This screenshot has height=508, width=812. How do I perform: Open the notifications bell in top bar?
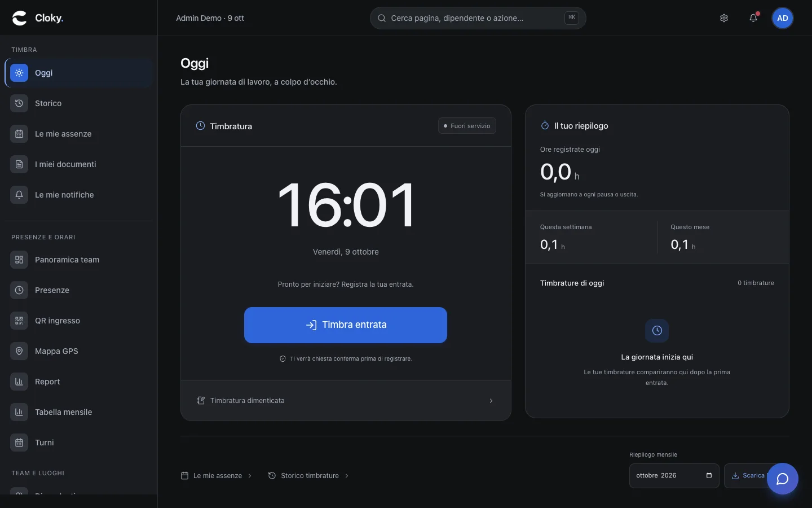pos(753,18)
